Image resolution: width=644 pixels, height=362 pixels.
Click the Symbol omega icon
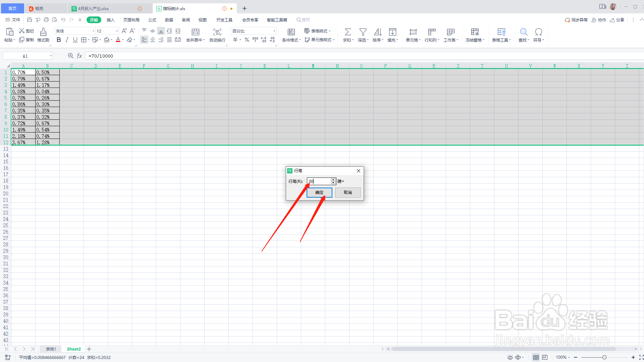pyautogui.click(x=538, y=32)
